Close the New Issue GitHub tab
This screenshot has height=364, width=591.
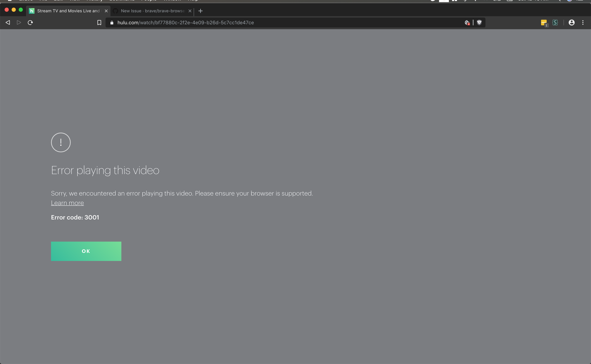[x=190, y=11]
